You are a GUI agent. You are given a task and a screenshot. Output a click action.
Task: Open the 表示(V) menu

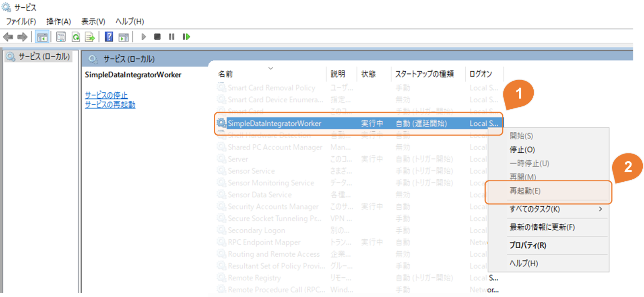pos(93,21)
